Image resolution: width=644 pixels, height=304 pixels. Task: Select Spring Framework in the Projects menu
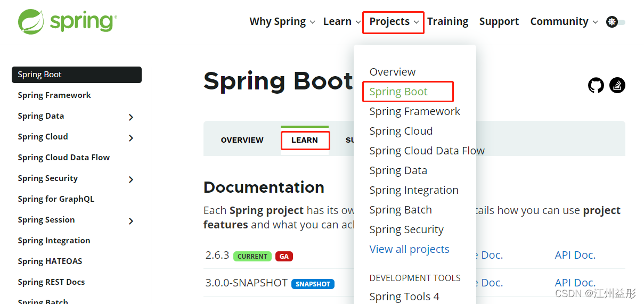click(x=415, y=111)
